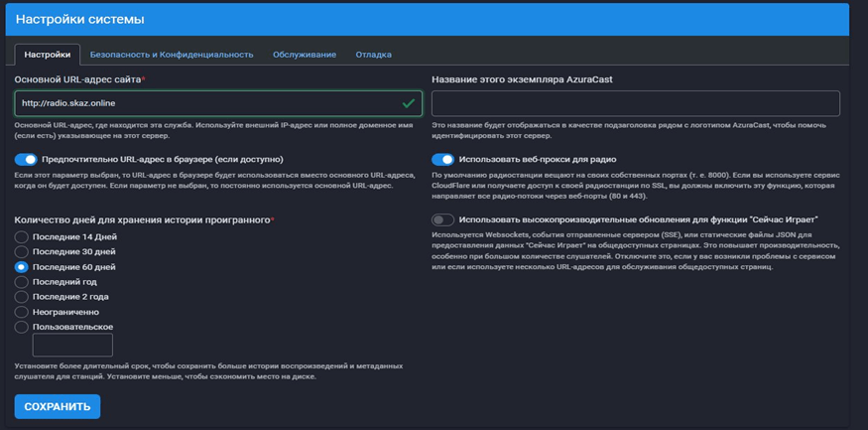The image size is (868, 430).
Task: Select Последние 60 дней radio option
Action: pyautogui.click(x=22, y=267)
